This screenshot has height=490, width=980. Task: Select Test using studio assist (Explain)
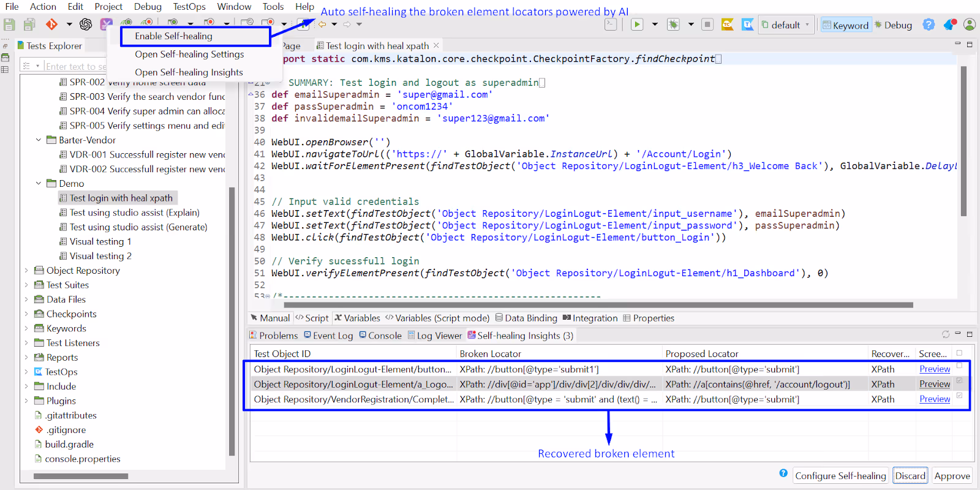(134, 213)
